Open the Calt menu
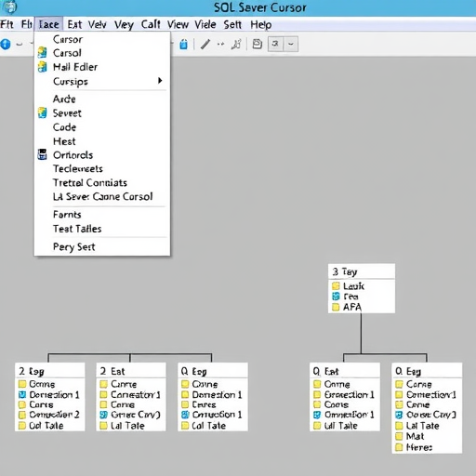Image resolution: width=476 pixels, height=476 pixels. point(151,24)
